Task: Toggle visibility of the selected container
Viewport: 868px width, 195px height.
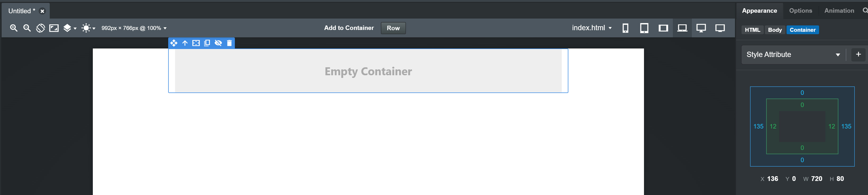Action: tap(218, 43)
